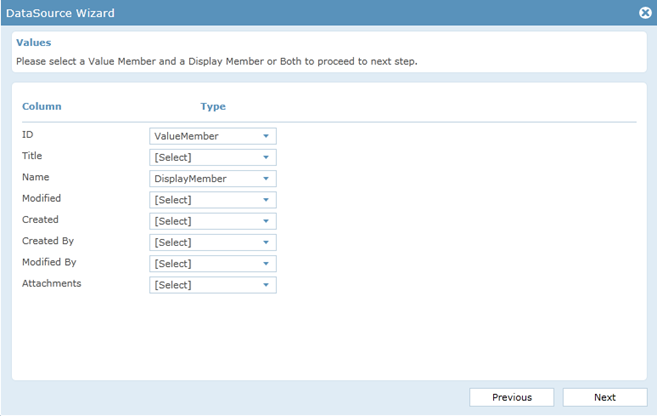Expand the Attachments column type dropdown
This screenshot has height=416, width=657.
[212, 285]
